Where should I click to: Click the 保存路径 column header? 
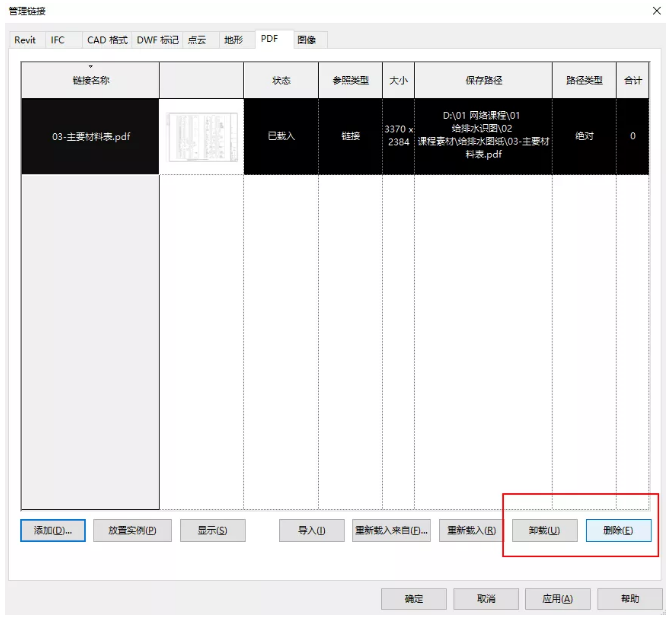point(483,80)
